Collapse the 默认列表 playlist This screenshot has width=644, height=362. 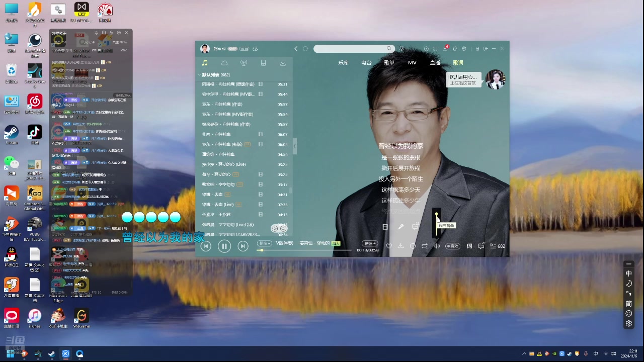tap(199, 75)
